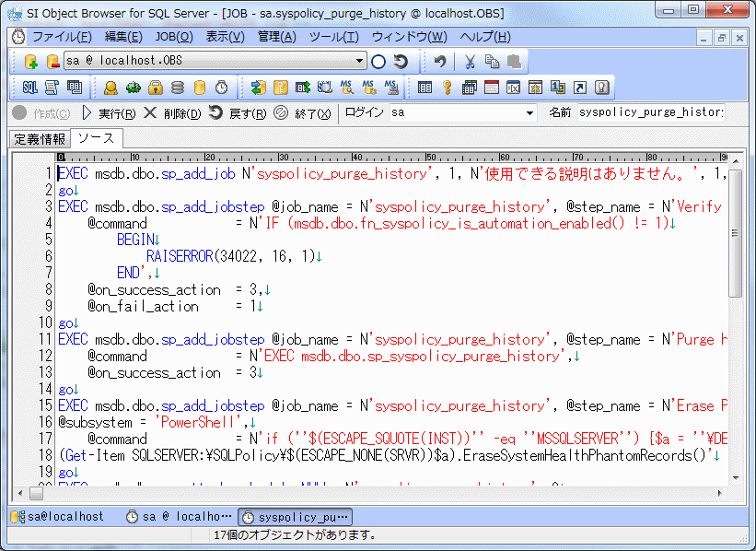The width and height of the screenshot is (756, 551).
Task: Click the padlock lock information icon
Action: tap(156, 88)
